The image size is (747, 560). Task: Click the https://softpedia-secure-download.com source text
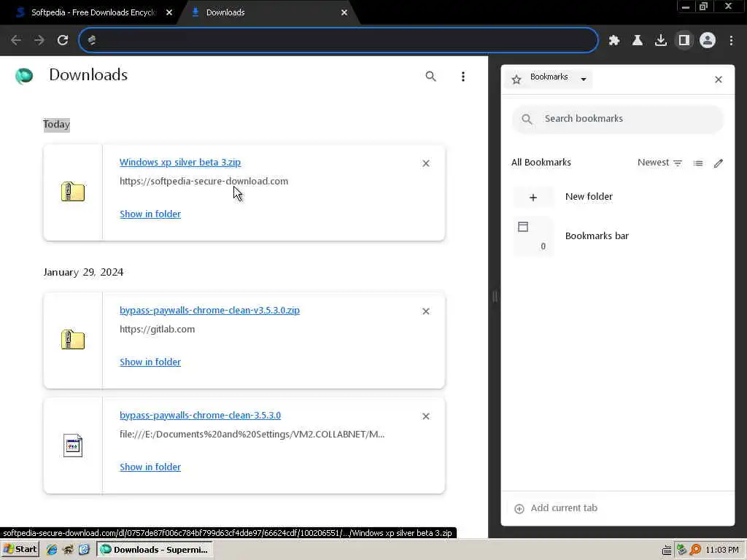point(204,181)
